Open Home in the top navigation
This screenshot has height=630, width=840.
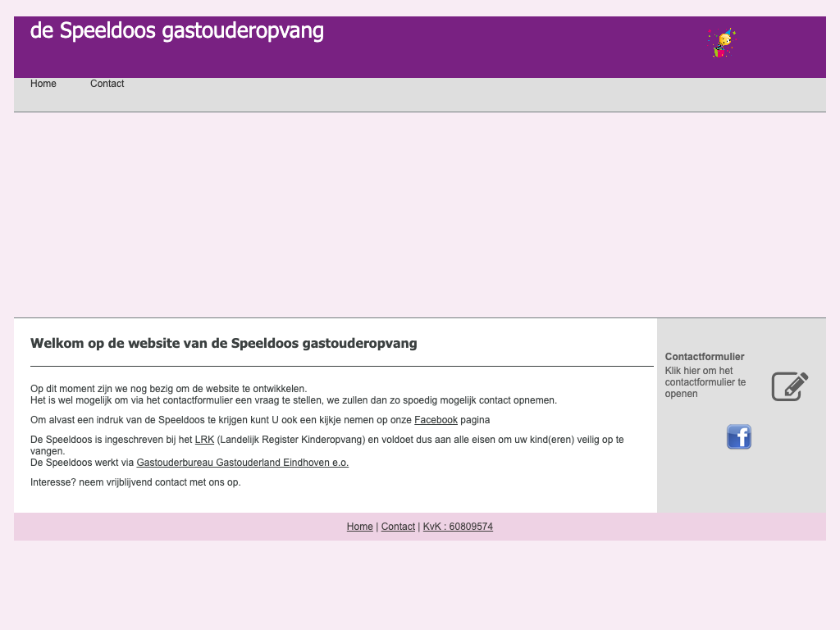[43, 84]
